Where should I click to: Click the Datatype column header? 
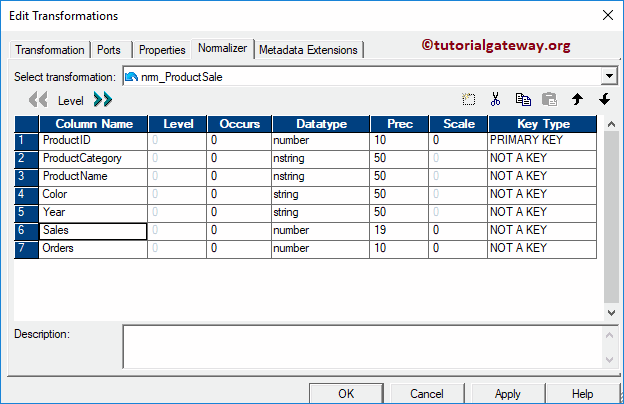[x=321, y=124]
